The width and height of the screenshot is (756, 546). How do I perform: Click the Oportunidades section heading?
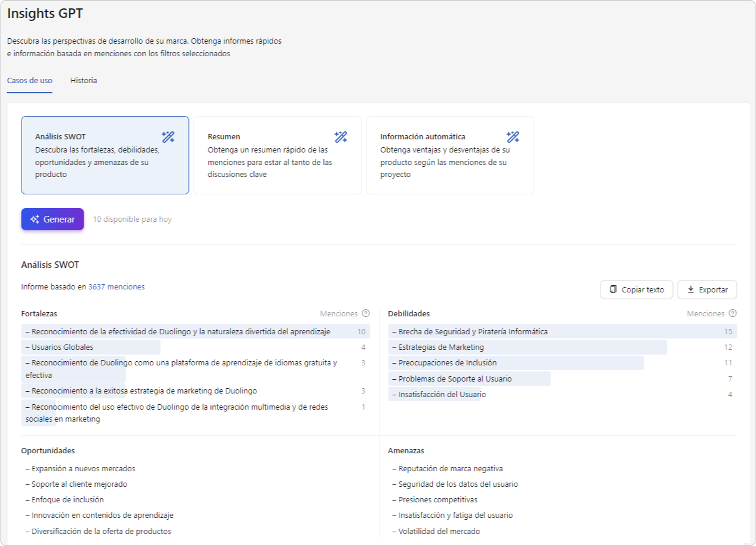(48, 451)
